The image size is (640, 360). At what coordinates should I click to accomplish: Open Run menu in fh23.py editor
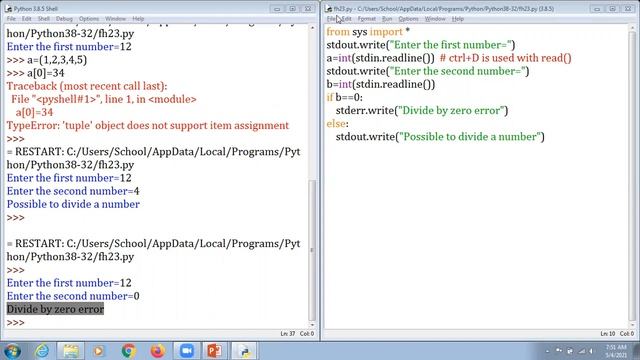point(387,19)
